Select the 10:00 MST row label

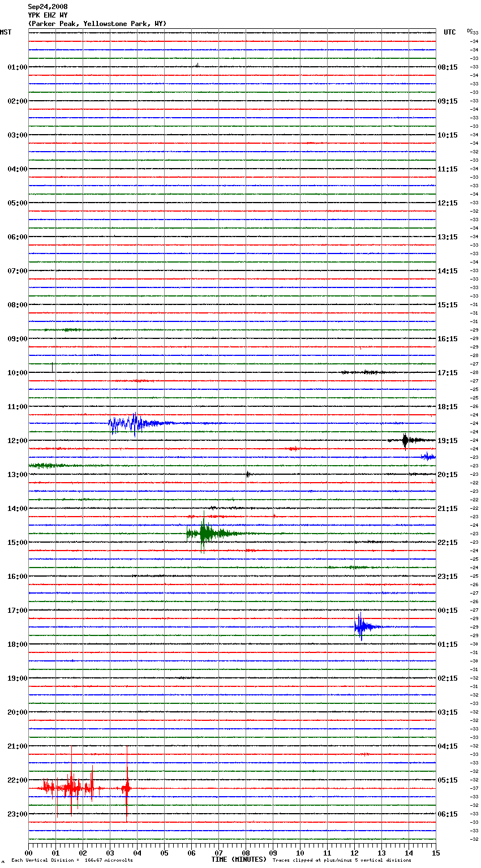point(18,373)
